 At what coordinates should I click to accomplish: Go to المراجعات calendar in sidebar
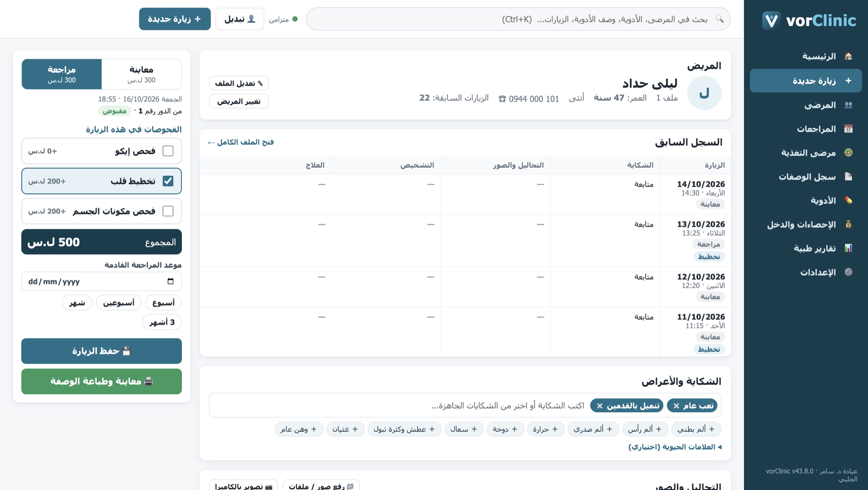tap(806, 129)
